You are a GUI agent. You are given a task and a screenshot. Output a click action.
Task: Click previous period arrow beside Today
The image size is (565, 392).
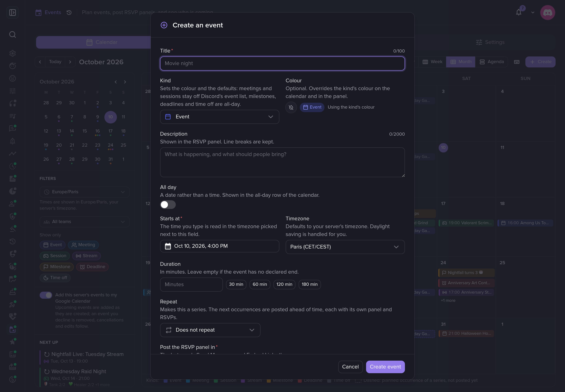point(40,62)
